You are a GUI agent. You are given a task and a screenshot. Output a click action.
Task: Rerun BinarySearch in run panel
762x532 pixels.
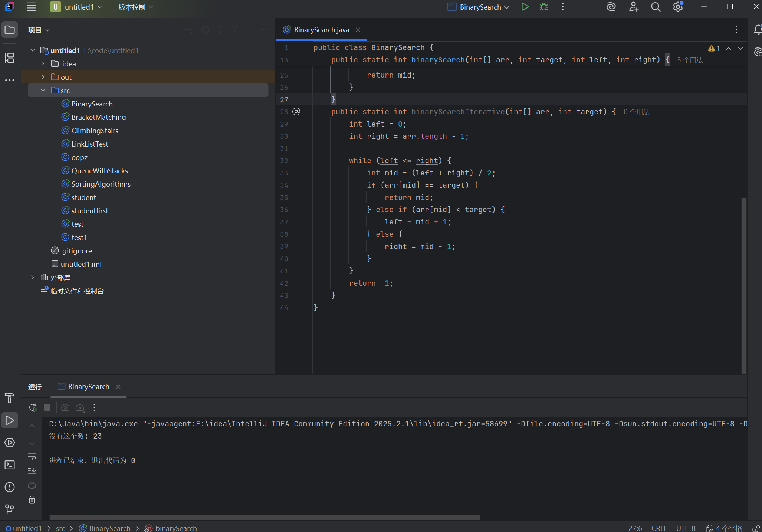(33, 407)
